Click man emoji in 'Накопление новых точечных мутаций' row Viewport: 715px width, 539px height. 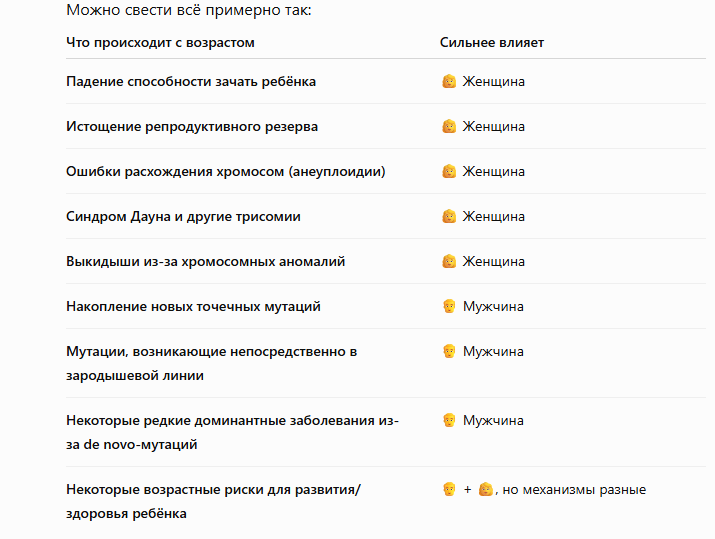tap(449, 306)
